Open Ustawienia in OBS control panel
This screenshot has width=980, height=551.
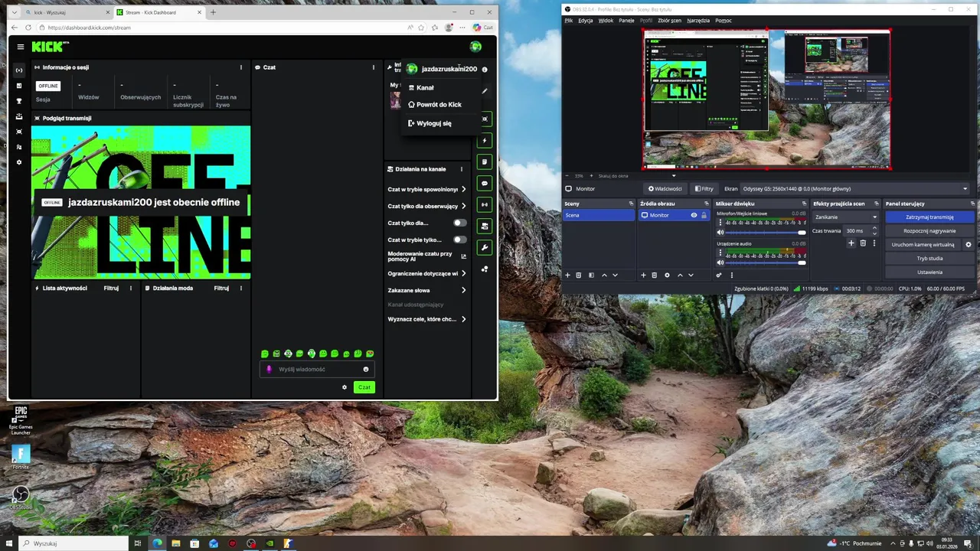click(x=929, y=272)
